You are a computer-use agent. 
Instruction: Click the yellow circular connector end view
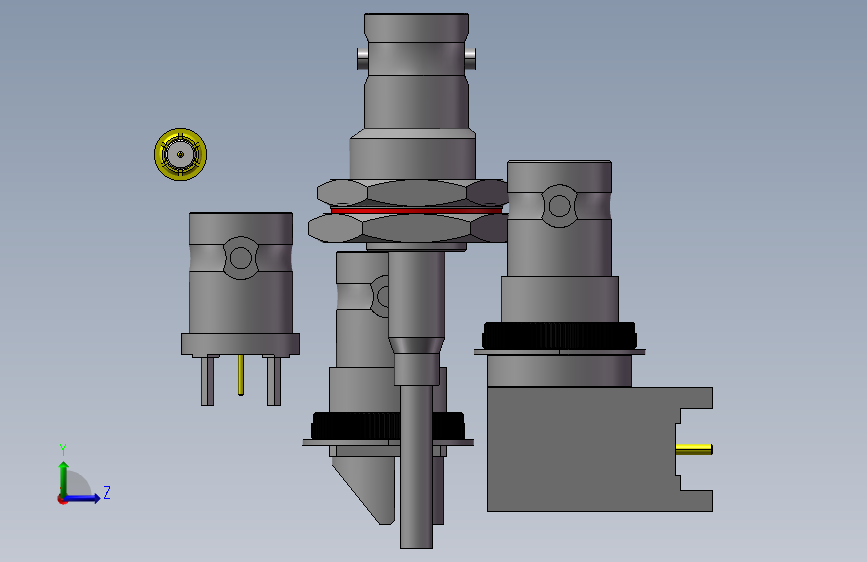coord(180,154)
